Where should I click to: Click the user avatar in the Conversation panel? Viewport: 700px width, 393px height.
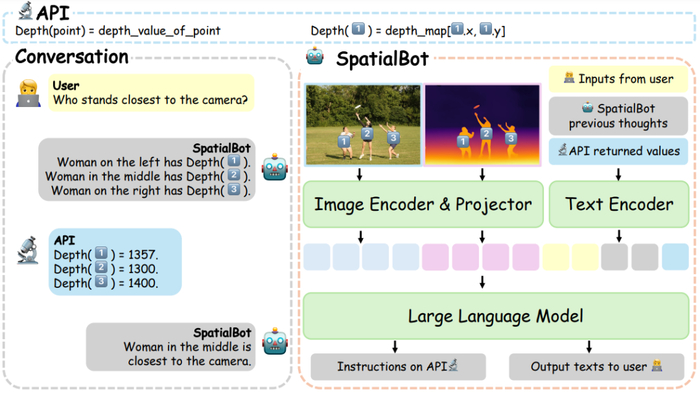[28, 93]
